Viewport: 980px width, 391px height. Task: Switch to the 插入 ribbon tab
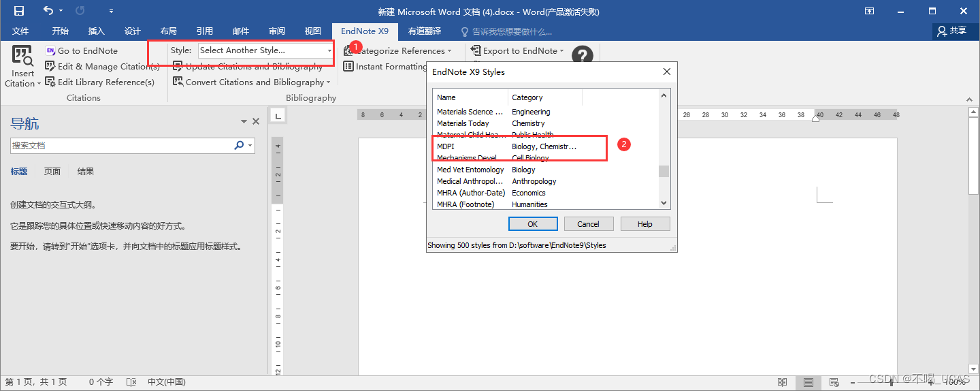tap(97, 31)
